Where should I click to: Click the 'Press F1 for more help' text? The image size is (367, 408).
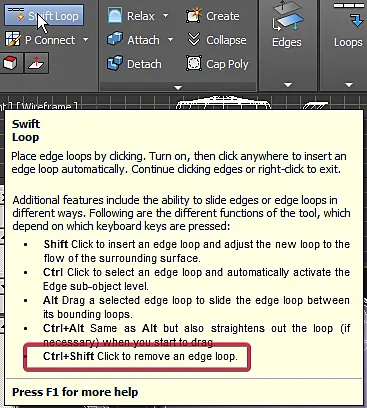[x=75, y=392]
